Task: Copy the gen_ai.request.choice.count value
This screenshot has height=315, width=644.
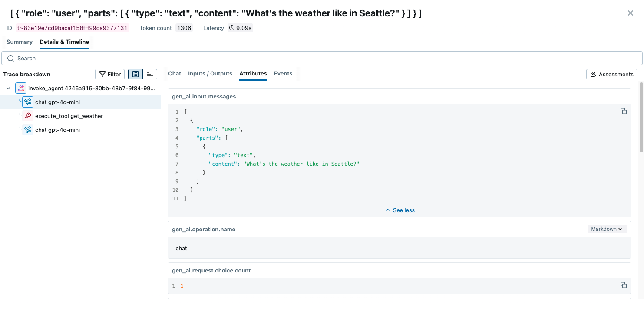Action: click(x=623, y=285)
